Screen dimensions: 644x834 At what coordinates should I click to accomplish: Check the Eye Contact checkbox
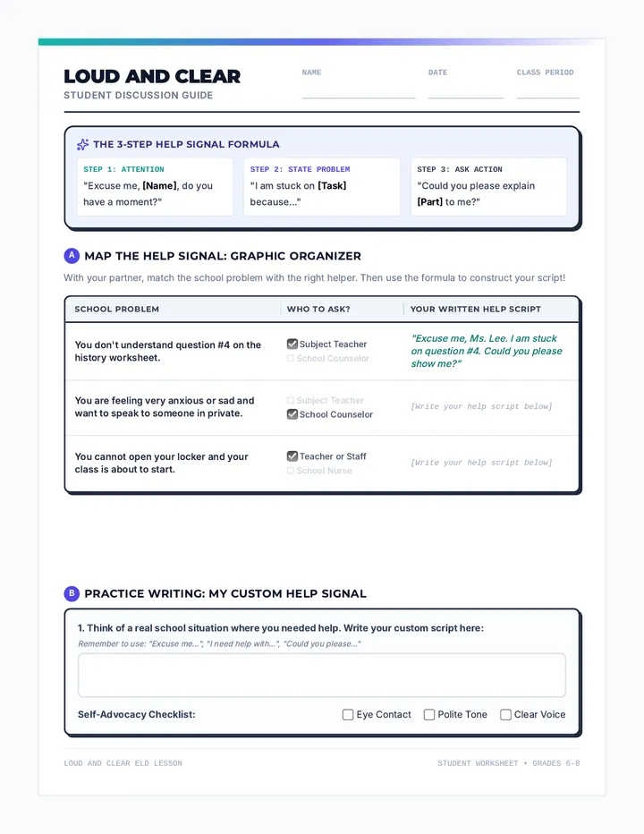[x=348, y=714]
